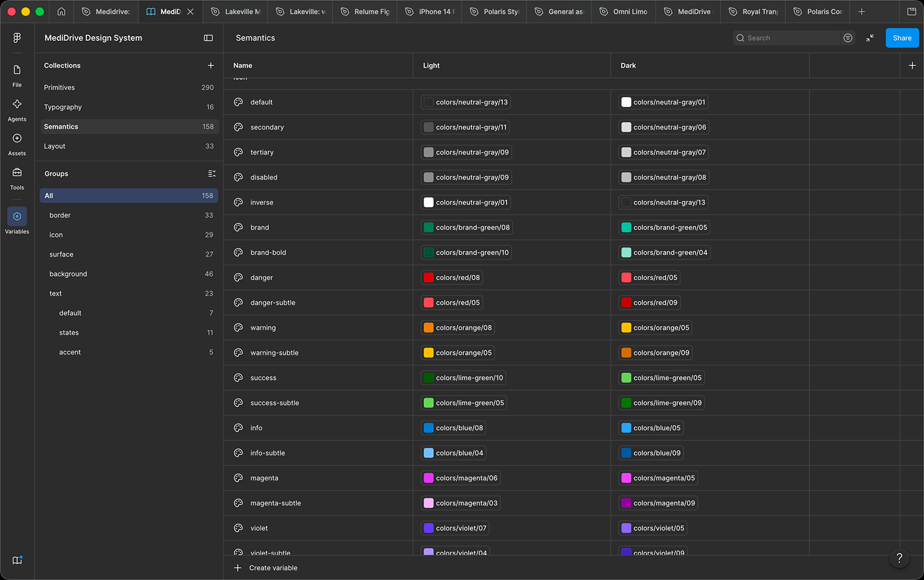Screen dimensions: 924x580
Task: Click the palette icon of the inverse variable
Action: [238, 202]
